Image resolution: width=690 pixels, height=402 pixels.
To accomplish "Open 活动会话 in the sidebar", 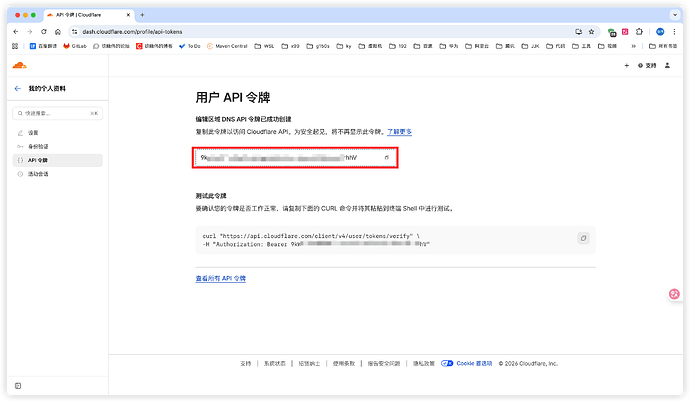I will pyautogui.click(x=37, y=174).
